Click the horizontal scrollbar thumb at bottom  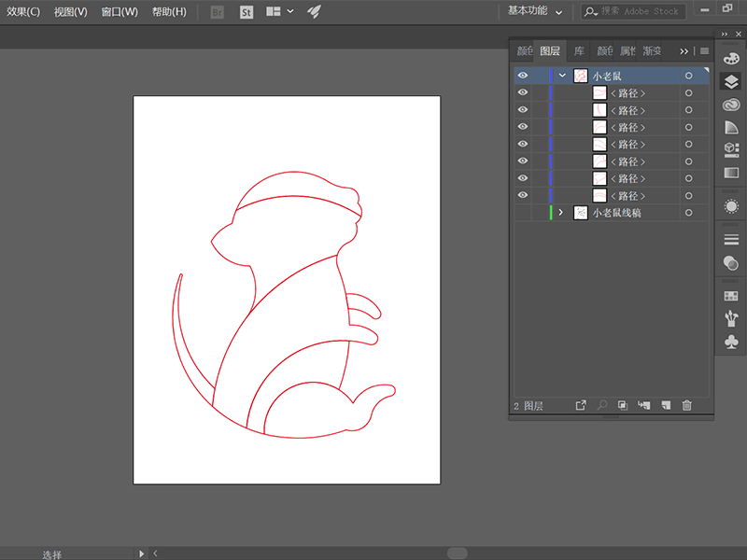[457, 553]
